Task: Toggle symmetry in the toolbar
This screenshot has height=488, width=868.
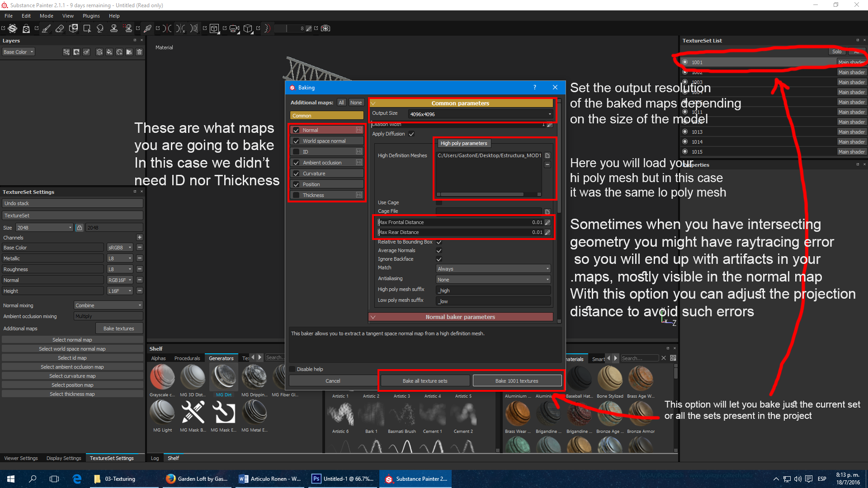Action: pos(167,28)
